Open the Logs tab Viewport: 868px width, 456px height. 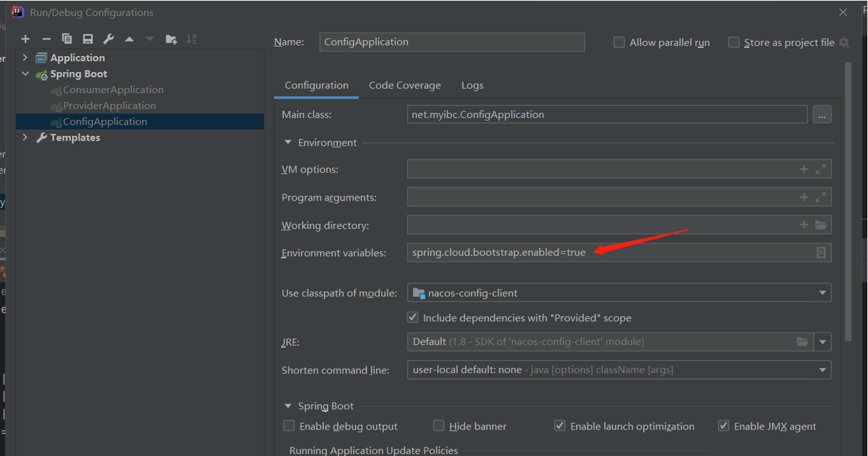(x=472, y=85)
